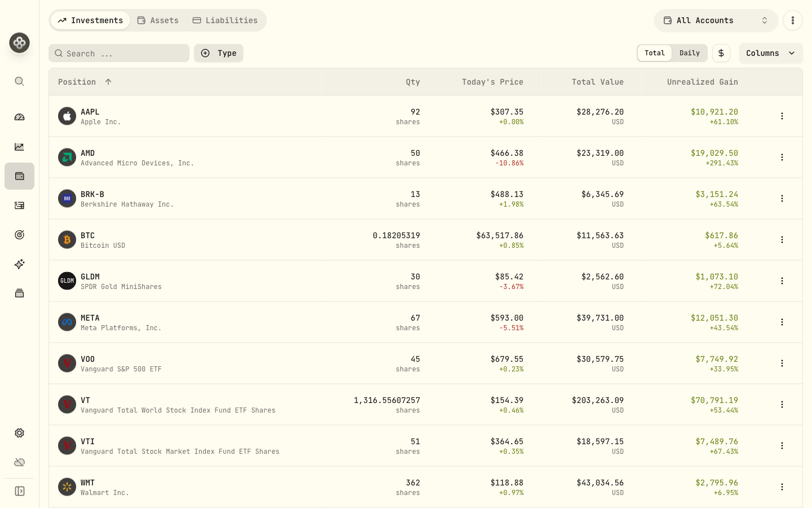Open row actions for META

coord(782,322)
